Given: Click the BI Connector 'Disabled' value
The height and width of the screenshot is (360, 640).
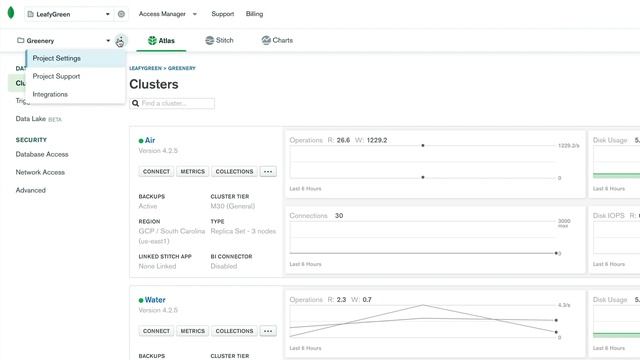Looking at the screenshot, I should (224, 266).
